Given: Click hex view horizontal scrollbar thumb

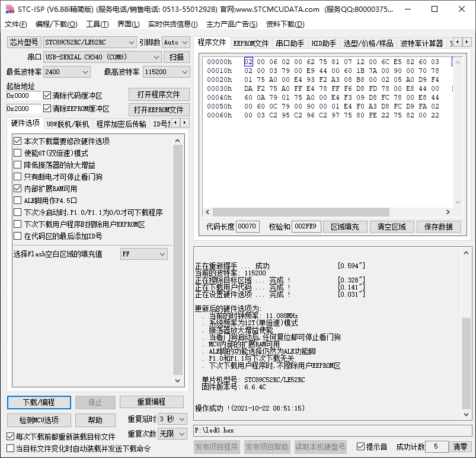Looking at the screenshot, I should (301, 212).
